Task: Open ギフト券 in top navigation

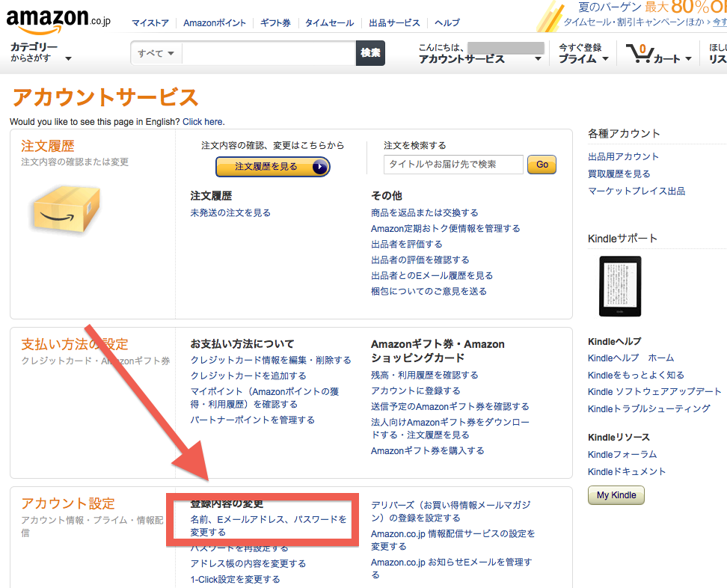Action: point(275,22)
